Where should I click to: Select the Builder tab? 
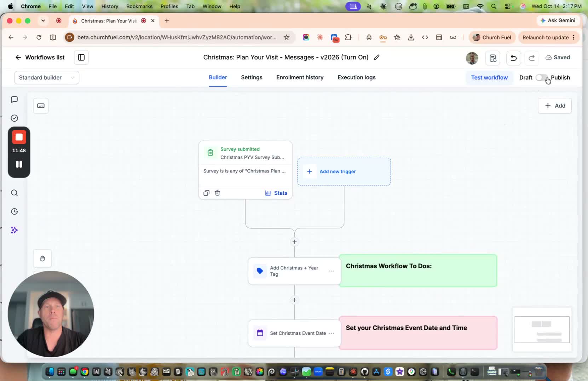click(218, 77)
